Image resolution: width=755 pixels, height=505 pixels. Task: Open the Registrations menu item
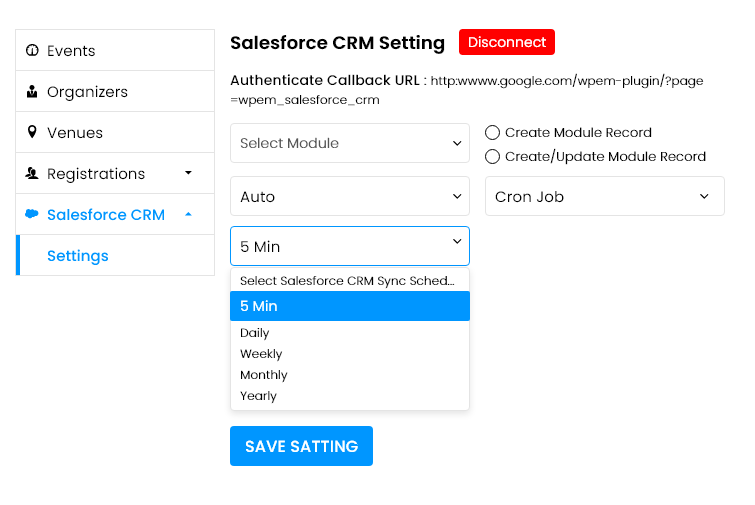coord(115,173)
